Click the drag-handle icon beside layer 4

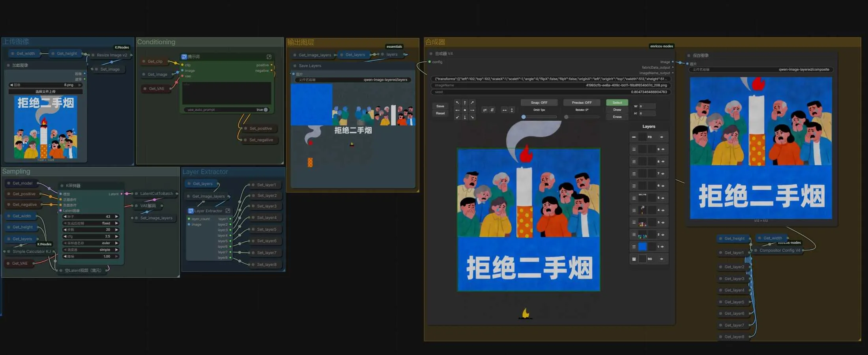click(x=634, y=210)
